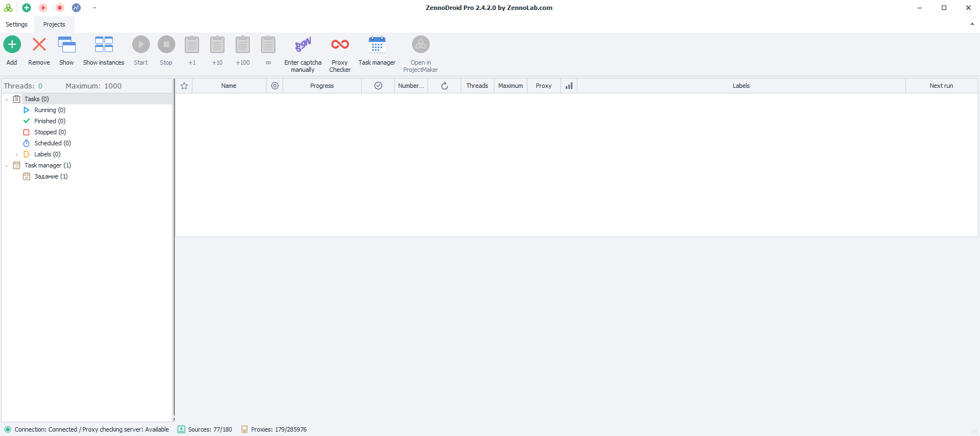
Task: Select Running tasks filter in tree
Action: (49, 110)
